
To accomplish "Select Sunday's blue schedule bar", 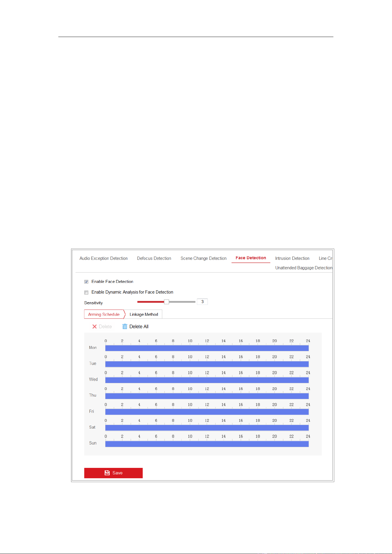I will click(207, 444).
